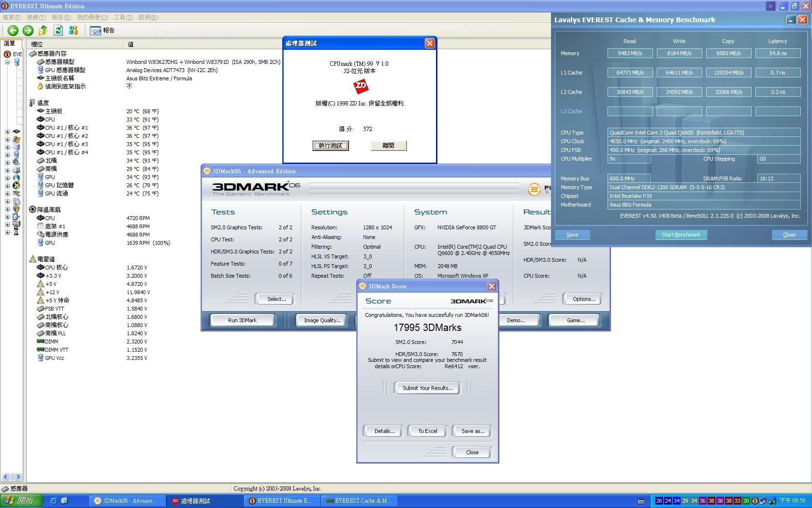Screen dimensions: 812x508
Task: Open the language bar keyboard icon in taskbar
Action: pyautogui.click(x=641, y=501)
